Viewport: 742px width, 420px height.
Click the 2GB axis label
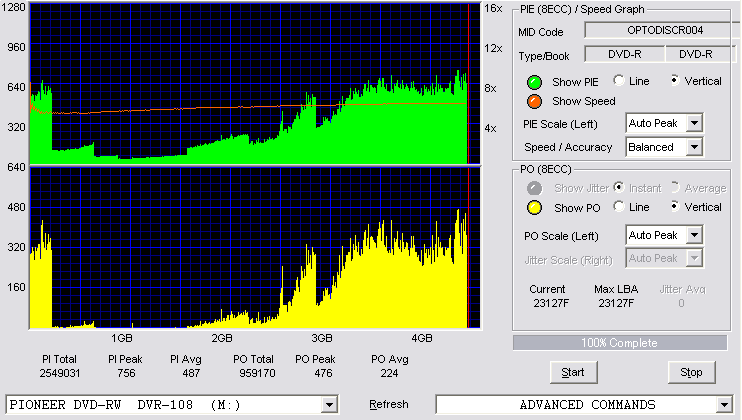click(221, 338)
